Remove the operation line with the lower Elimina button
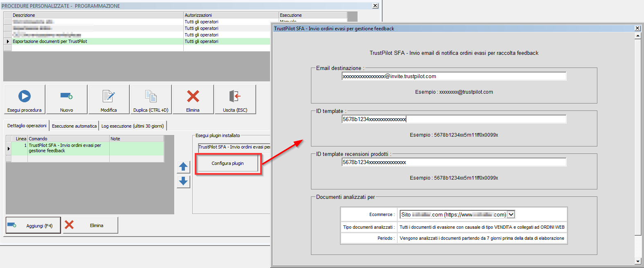 point(91,225)
